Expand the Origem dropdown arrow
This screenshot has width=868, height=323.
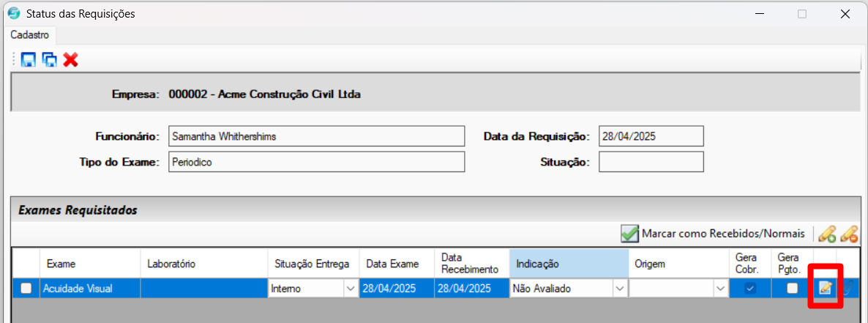(719, 289)
